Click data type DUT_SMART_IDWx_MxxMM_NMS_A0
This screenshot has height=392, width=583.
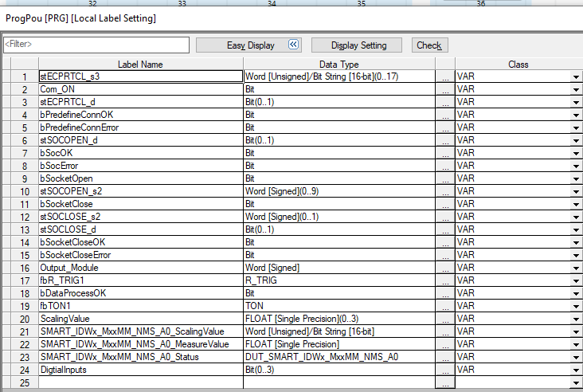coord(339,358)
